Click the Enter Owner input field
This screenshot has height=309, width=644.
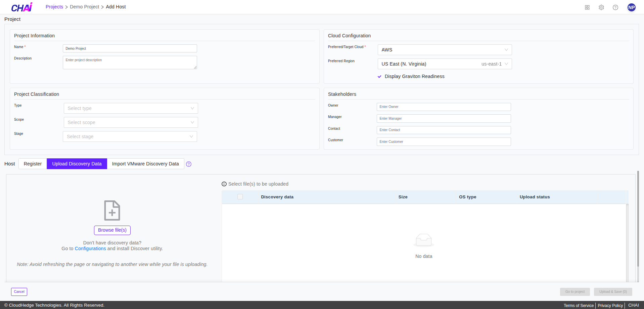444,107
